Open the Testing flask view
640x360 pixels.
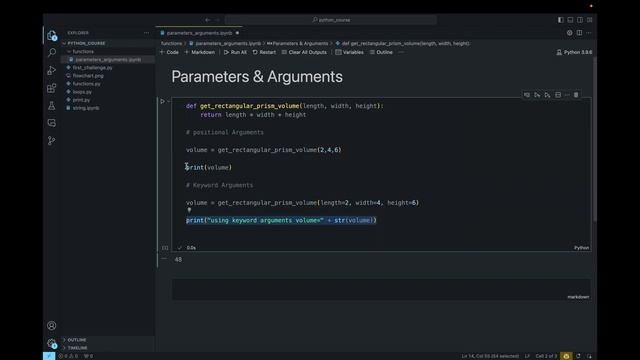tap(51, 106)
